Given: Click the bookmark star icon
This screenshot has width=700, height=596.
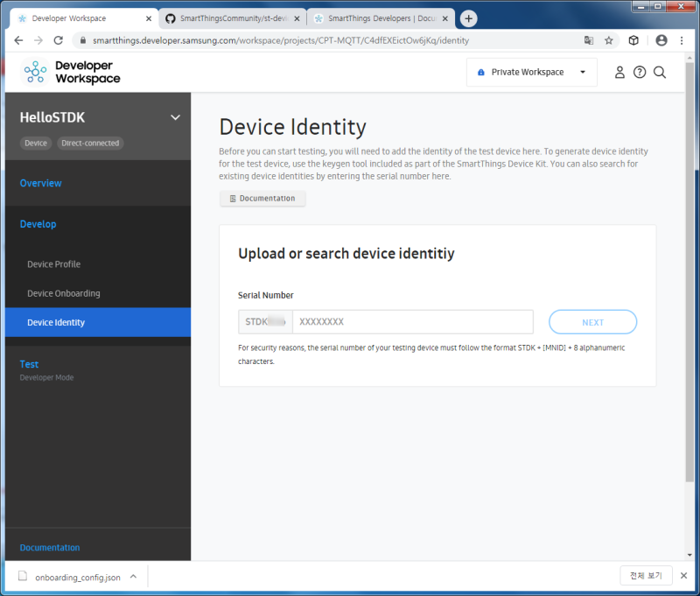Looking at the screenshot, I should [608, 40].
